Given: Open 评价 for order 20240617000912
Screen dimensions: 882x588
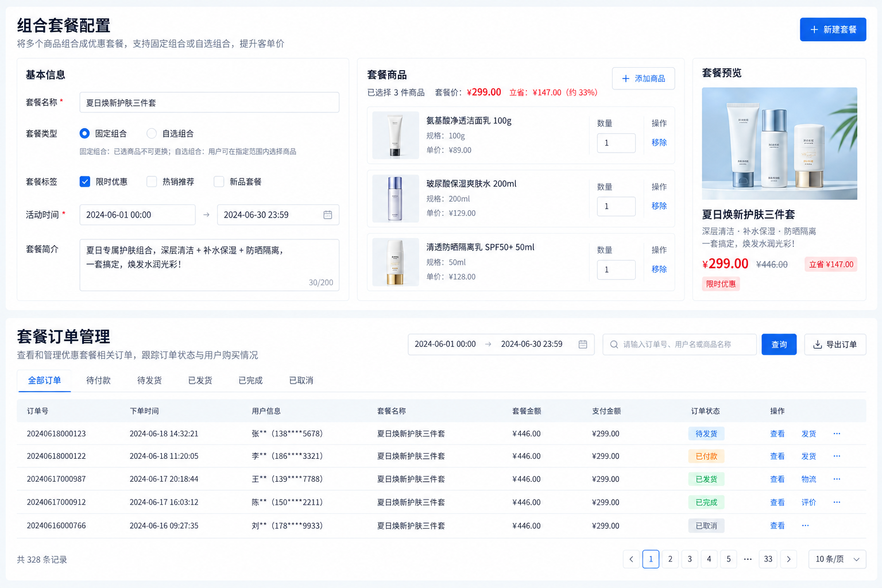Looking at the screenshot, I should pyautogui.click(x=808, y=502).
